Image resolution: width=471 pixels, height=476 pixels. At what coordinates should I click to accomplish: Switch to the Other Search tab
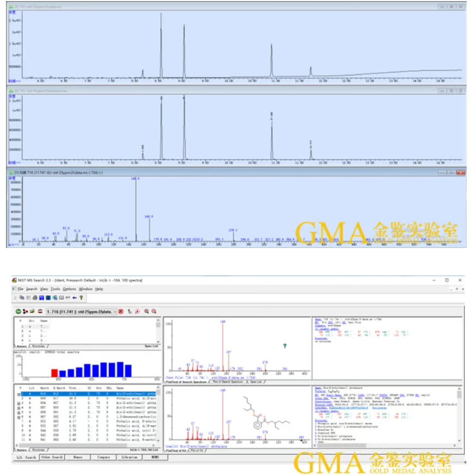point(53,458)
